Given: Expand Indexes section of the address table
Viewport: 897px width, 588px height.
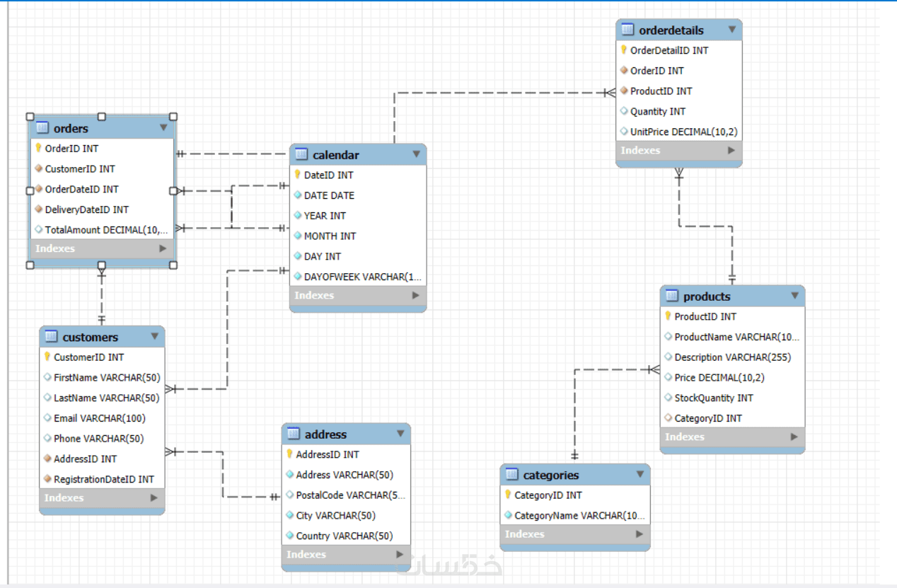Looking at the screenshot, I should (x=400, y=555).
